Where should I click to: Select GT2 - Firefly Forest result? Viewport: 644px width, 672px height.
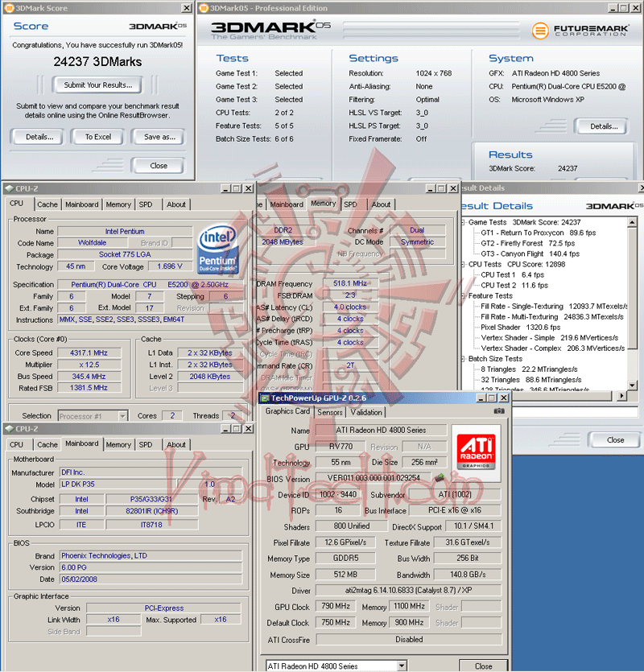(527, 243)
